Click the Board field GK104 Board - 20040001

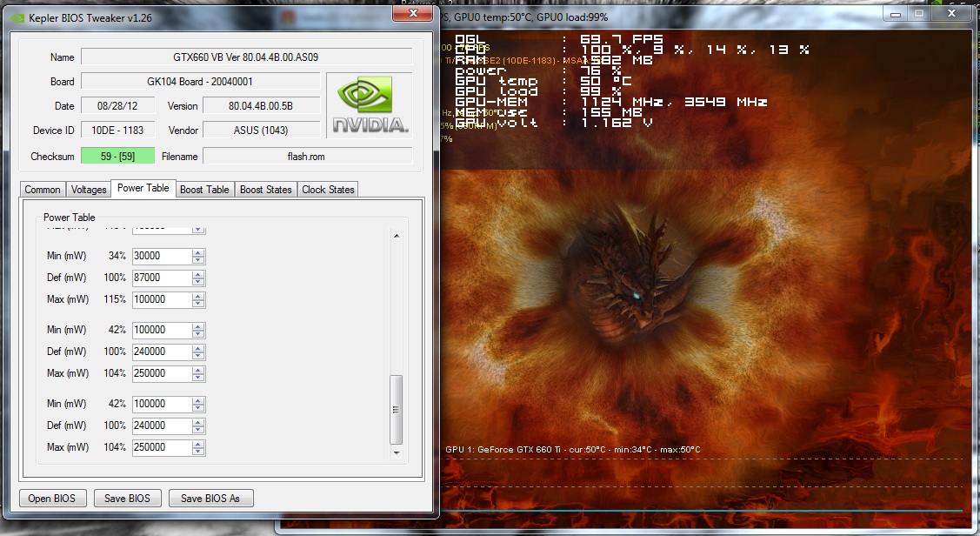tap(200, 81)
